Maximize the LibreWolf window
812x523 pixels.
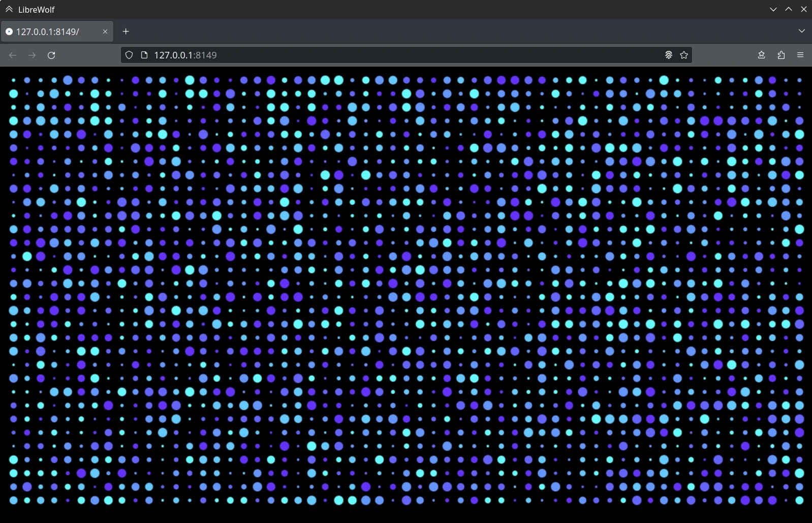coord(788,9)
